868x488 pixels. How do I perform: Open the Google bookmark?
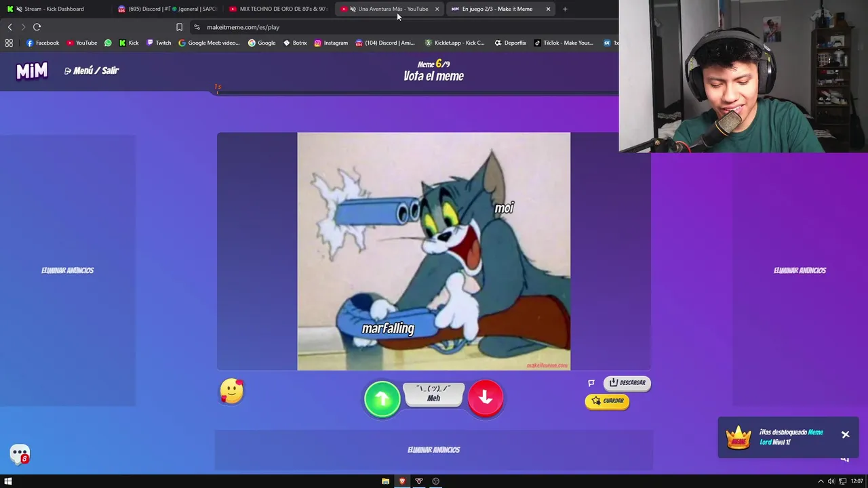(x=262, y=43)
